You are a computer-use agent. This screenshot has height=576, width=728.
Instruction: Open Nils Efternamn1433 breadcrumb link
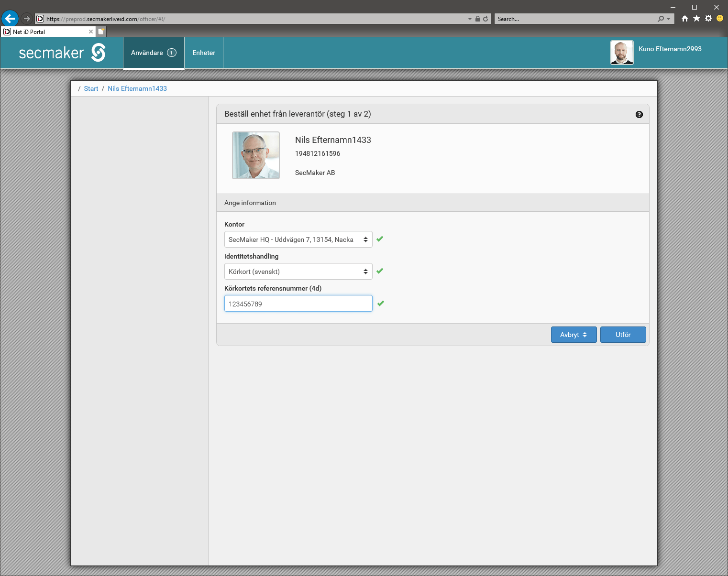137,88
